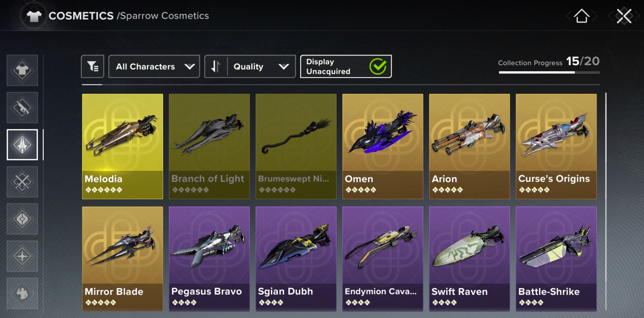Select the Melodia sparrow card
The width and height of the screenshot is (644, 318).
pyautogui.click(x=122, y=146)
